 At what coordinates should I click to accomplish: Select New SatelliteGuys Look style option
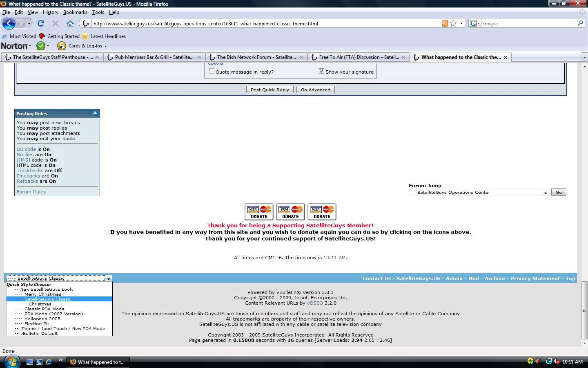pyautogui.click(x=59, y=289)
